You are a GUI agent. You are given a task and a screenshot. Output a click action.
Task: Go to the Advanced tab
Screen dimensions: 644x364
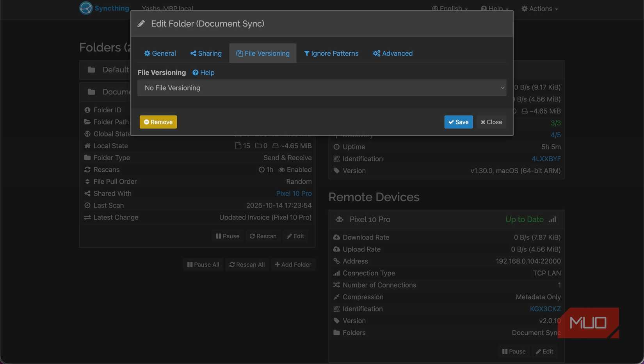pyautogui.click(x=393, y=53)
